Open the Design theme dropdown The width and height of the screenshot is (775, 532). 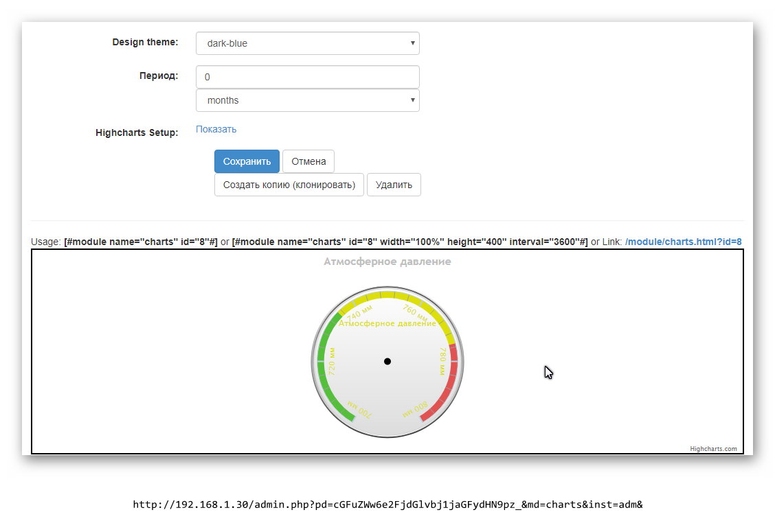(x=307, y=43)
